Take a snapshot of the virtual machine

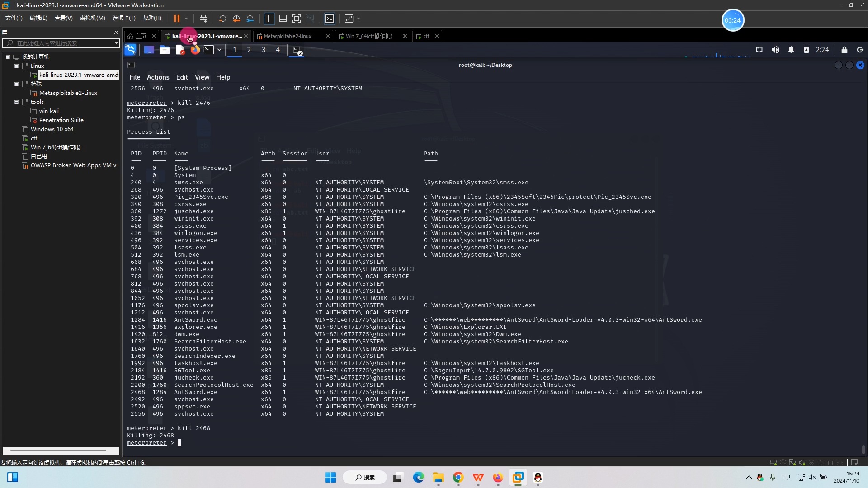pos(222,19)
